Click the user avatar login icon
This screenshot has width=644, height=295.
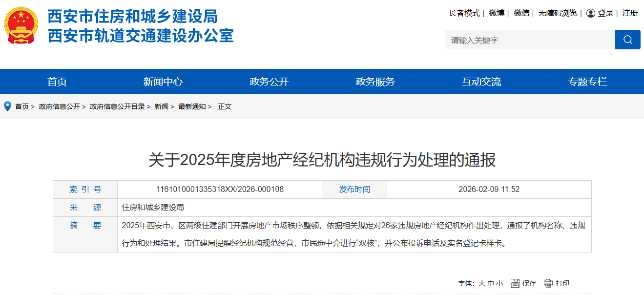[x=590, y=13]
